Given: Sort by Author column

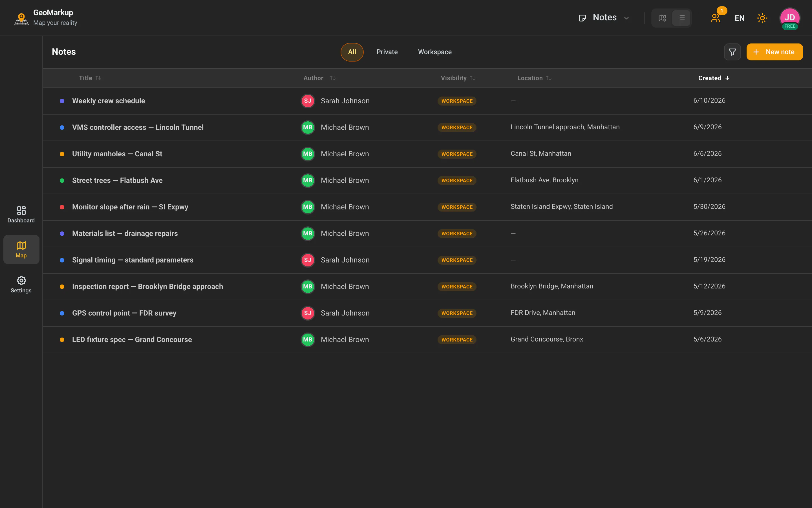Looking at the screenshot, I should [x=319, y=78].
